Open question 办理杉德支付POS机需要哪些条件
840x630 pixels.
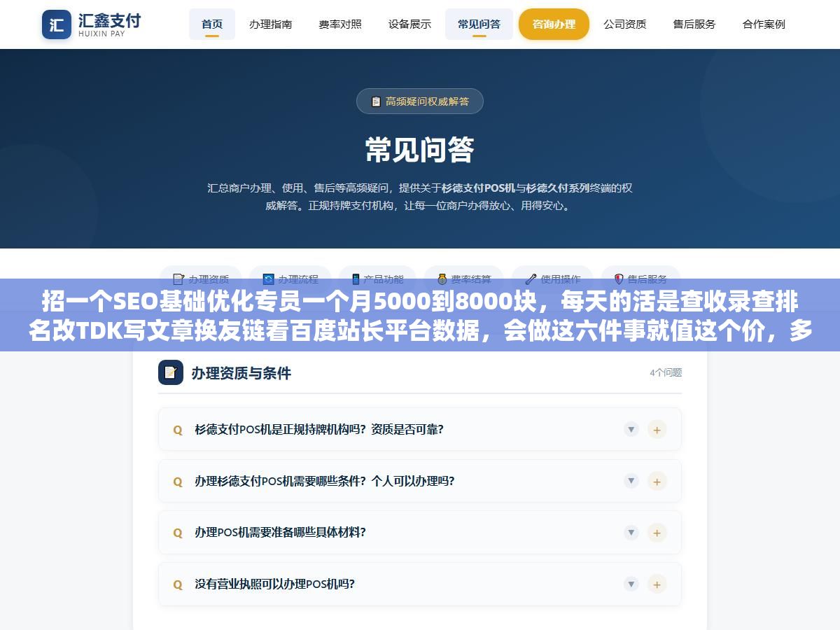tap(420, 481)
